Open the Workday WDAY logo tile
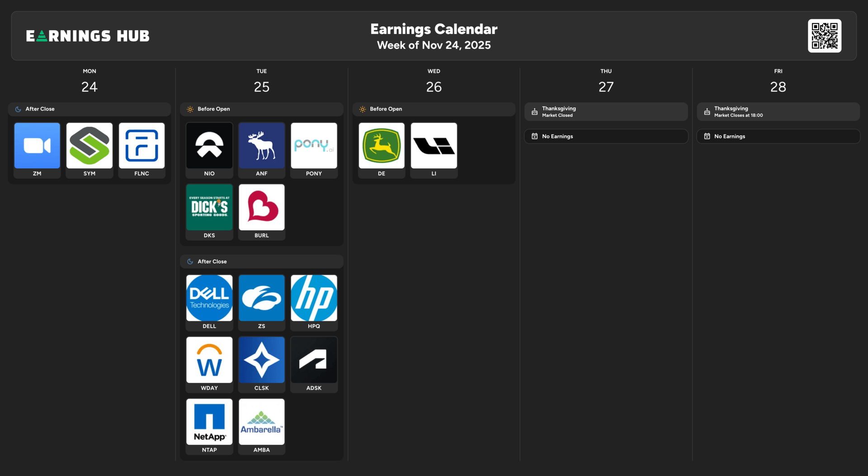The height and width of the screenshot is (476, 868). [x=209, y=360]
